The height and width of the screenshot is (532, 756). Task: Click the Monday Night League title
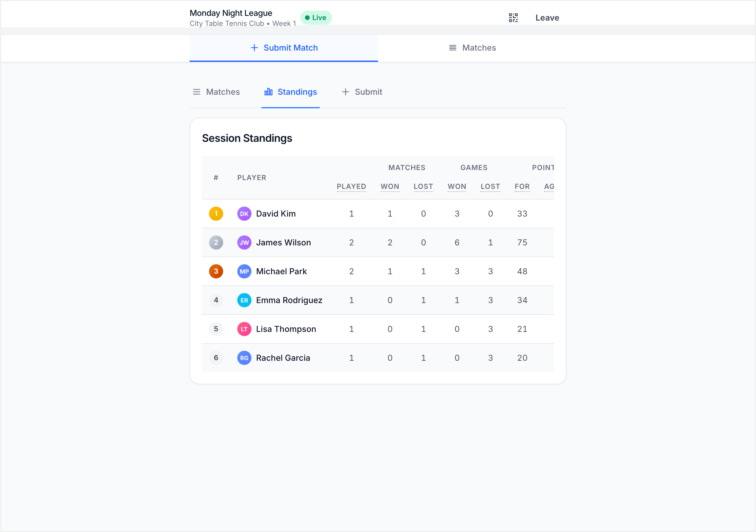(x=231, y=13)
